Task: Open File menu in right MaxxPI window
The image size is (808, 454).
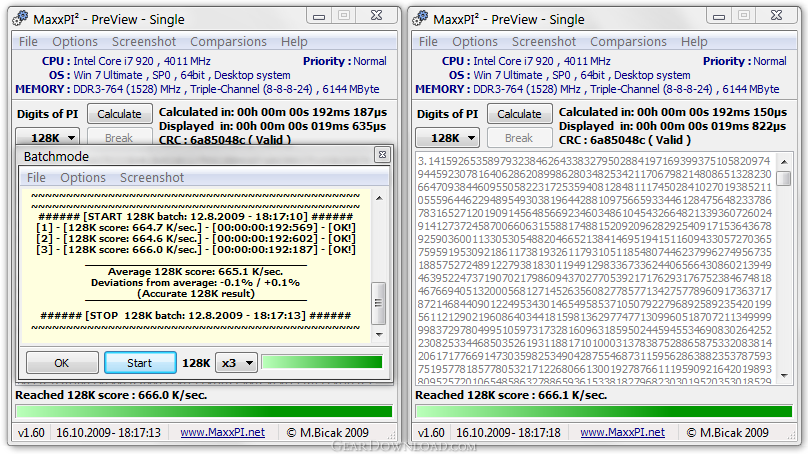Action: [x=428, y=42]
